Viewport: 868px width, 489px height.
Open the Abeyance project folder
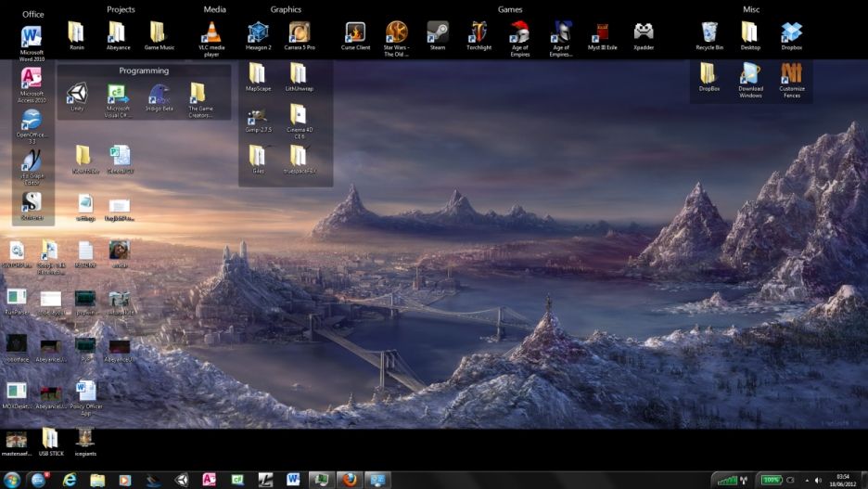[x=118, y=36]
